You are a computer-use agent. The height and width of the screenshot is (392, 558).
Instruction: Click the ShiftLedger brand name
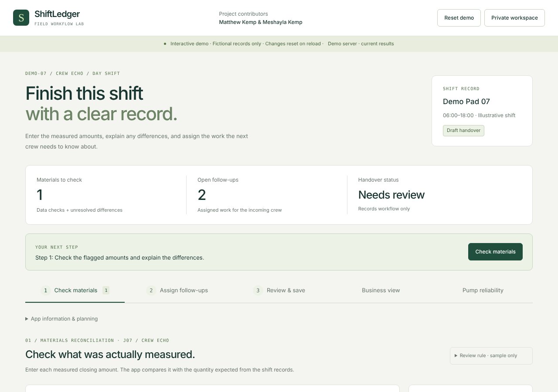(x=57, y=14)
